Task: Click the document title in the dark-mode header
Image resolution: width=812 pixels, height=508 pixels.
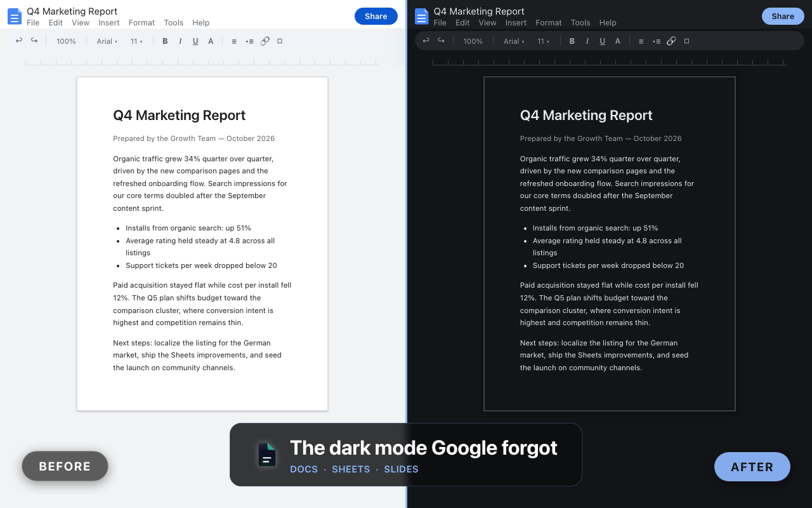Action: click(x=479, y=11)
